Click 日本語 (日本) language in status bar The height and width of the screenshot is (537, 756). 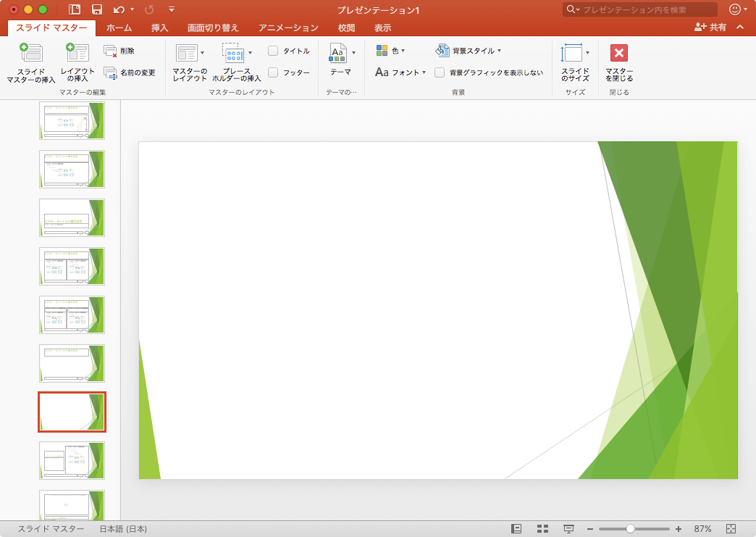tap(123, 529)
